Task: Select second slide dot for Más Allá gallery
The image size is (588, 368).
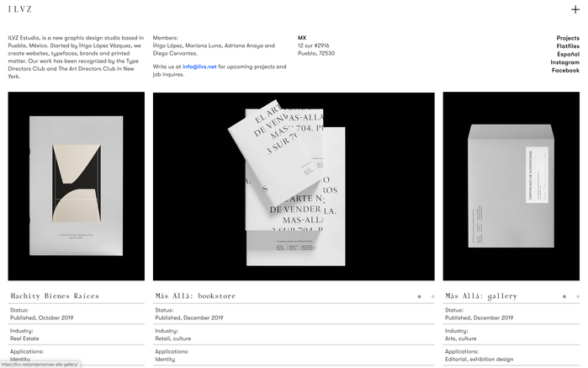Action: (x=578, y=296)
